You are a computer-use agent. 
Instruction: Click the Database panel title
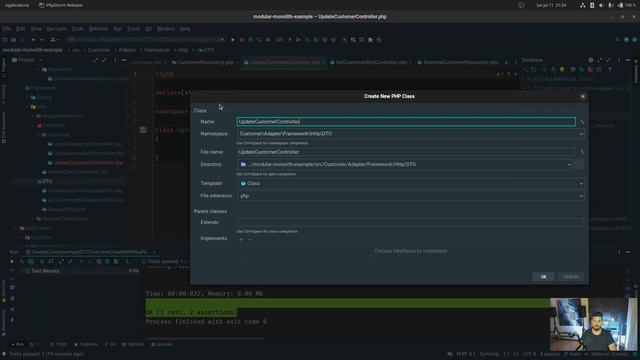pos(532,60)
